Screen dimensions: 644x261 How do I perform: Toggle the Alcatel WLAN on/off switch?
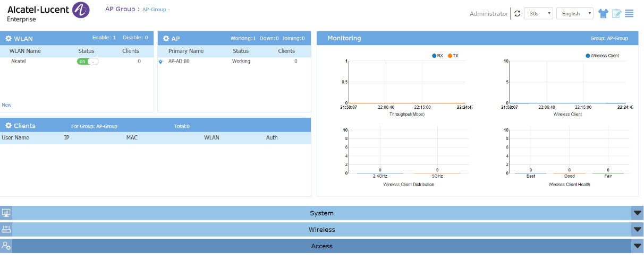click(x=88, y=62)
